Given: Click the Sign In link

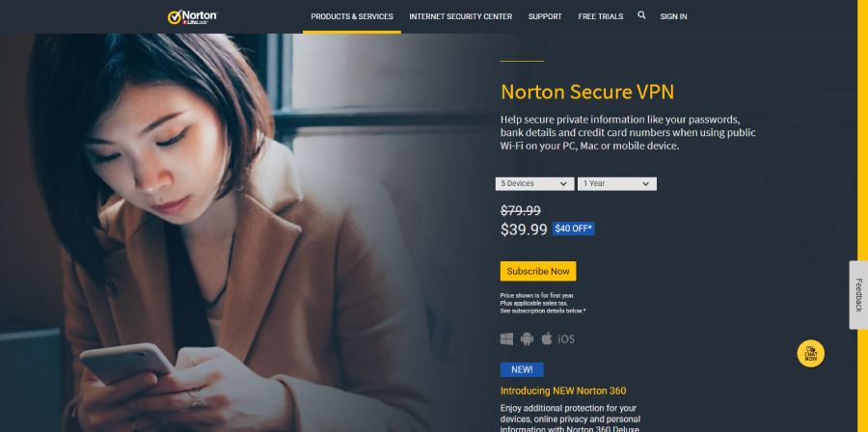Looking at the screenshot, I should tap(673, 16).
